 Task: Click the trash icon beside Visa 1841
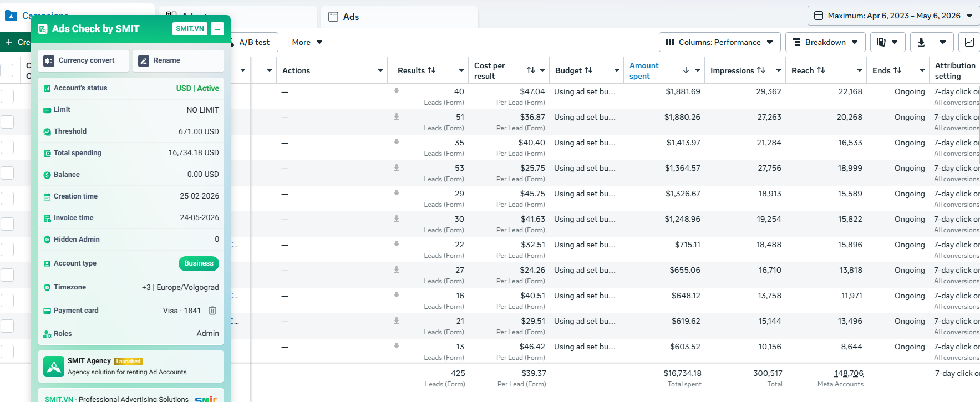212,311
